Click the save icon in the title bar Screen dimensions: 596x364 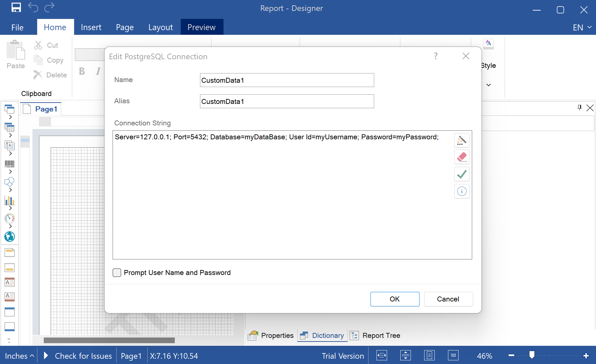(16, 8)
